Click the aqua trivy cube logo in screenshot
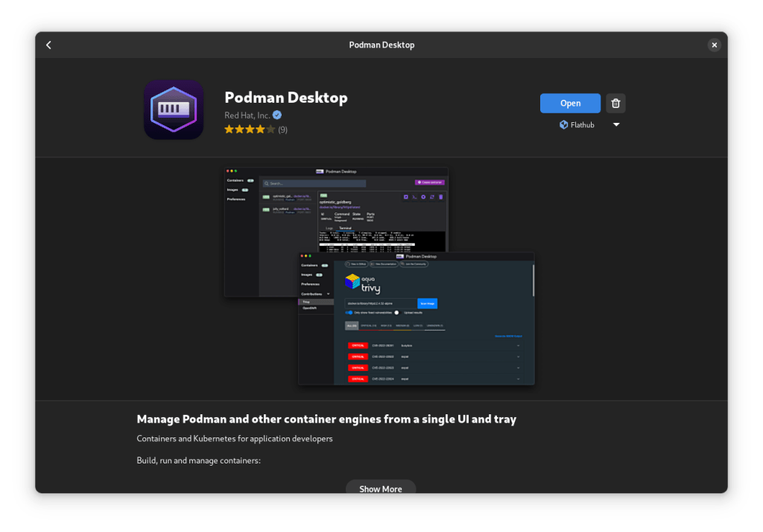This screenshot has height=532, width=763. click(x=352, y=282)
